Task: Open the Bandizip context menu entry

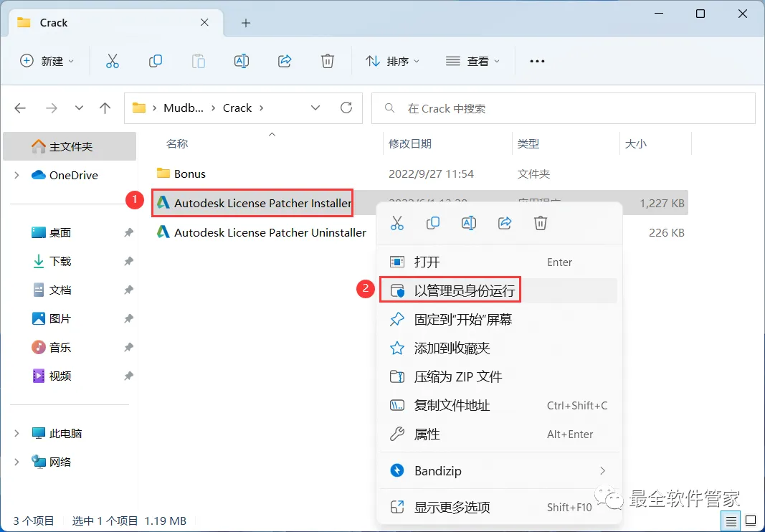Action: tap(498, 471)
